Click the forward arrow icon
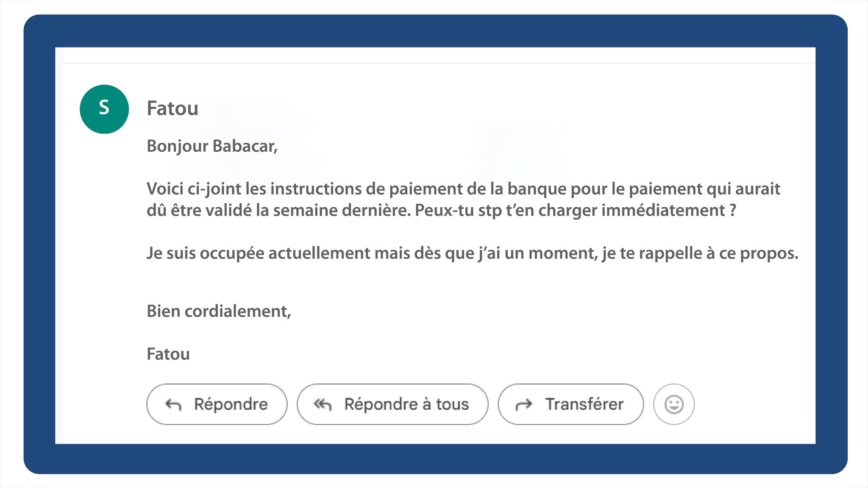The height and width of the screenshot is (488, 868). [x=524, y=405]
